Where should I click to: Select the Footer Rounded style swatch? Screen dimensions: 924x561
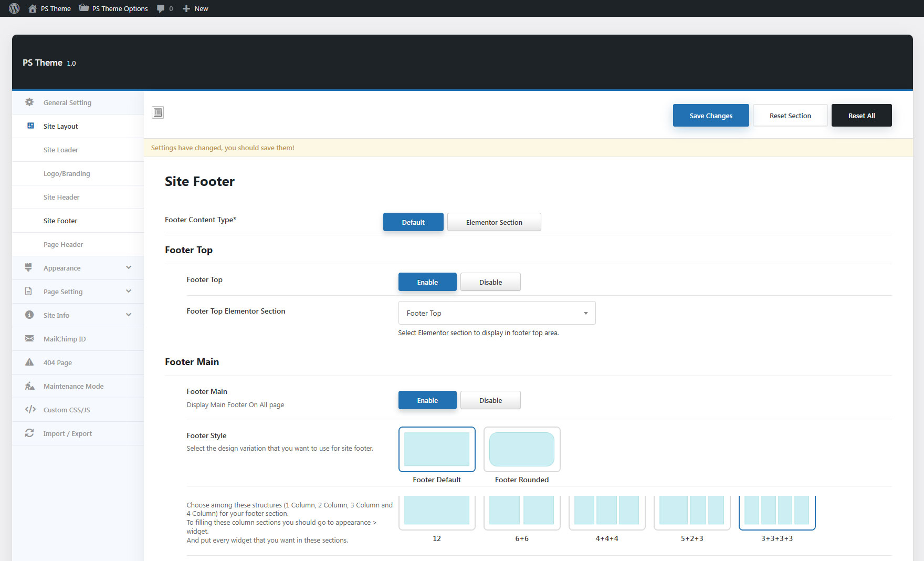[521, 450]
